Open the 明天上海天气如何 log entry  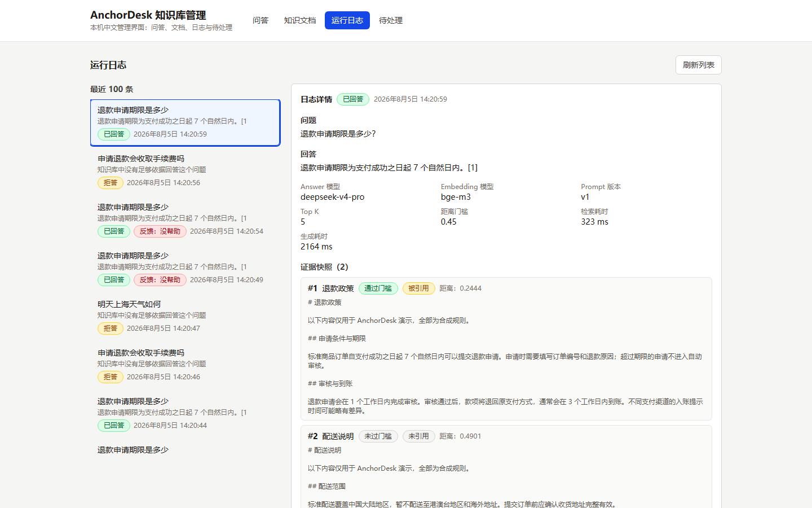pos(186,317)
